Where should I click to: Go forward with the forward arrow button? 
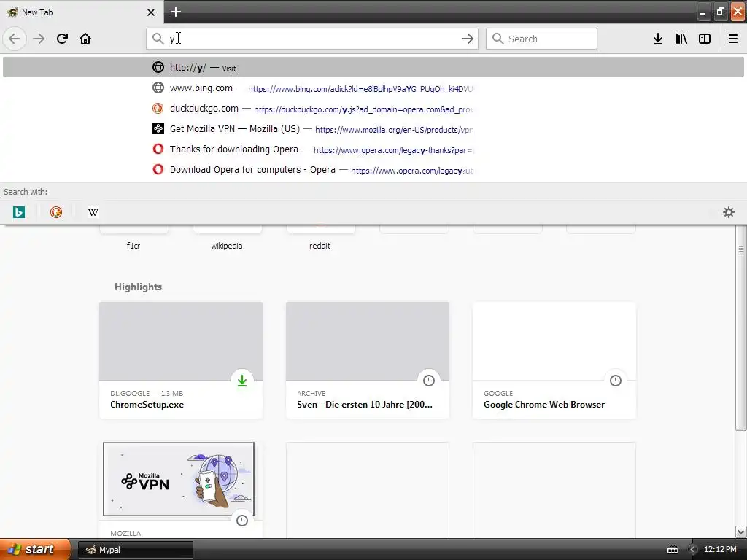[x=39, y=39]
